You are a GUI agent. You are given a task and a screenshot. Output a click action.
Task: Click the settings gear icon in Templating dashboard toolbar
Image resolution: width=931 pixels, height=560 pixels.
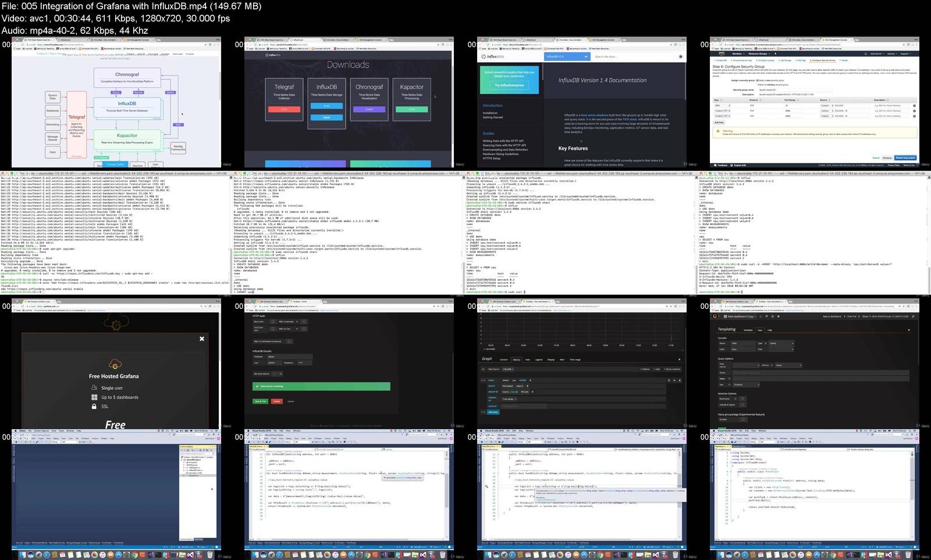coord(779,316)
